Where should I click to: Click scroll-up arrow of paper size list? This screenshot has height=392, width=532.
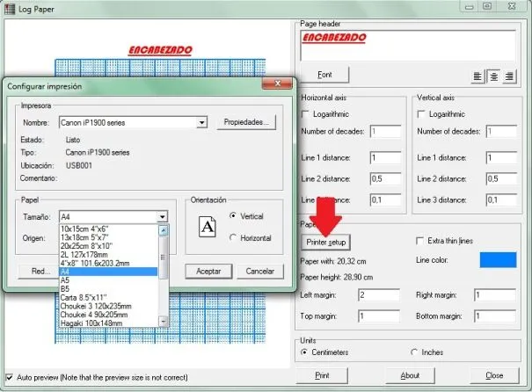(x=164, y=230)
